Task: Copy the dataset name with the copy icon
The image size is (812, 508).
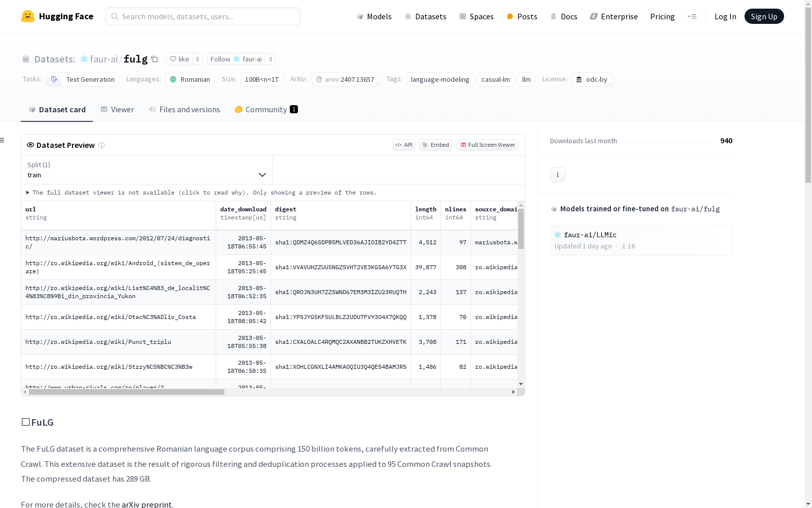Action: 155,59
